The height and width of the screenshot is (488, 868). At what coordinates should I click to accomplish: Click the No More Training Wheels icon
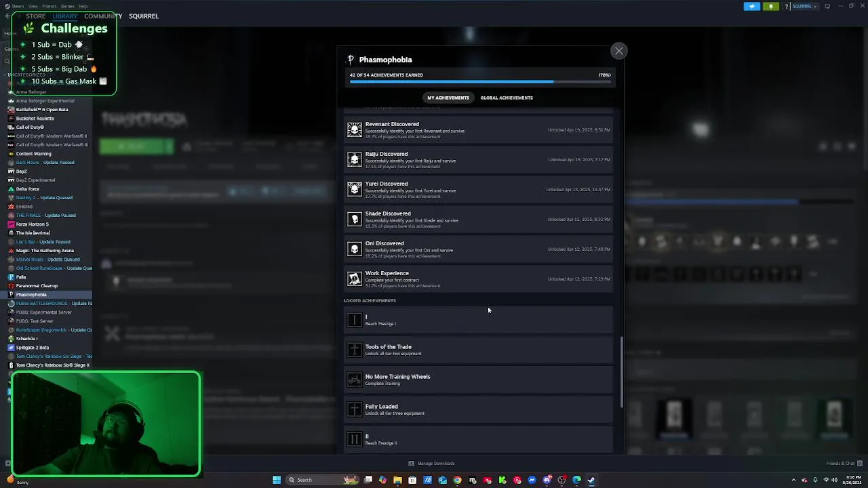(x=355, y=380)
